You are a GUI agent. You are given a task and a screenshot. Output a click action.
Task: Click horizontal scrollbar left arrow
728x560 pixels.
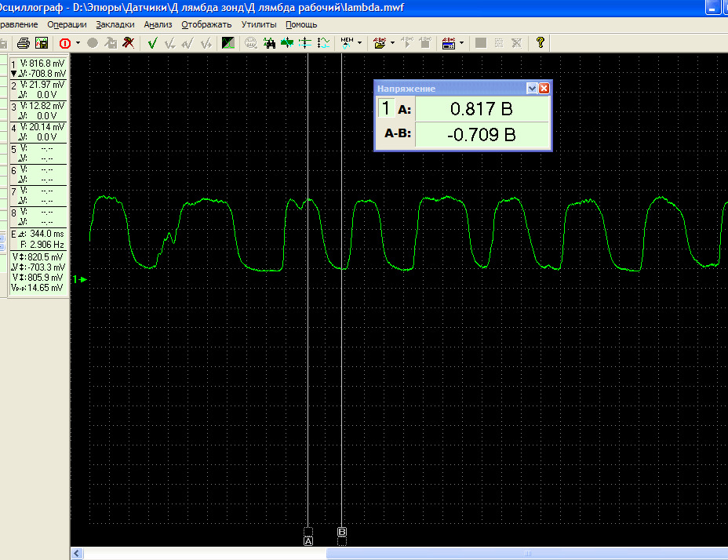pos(77,553)
